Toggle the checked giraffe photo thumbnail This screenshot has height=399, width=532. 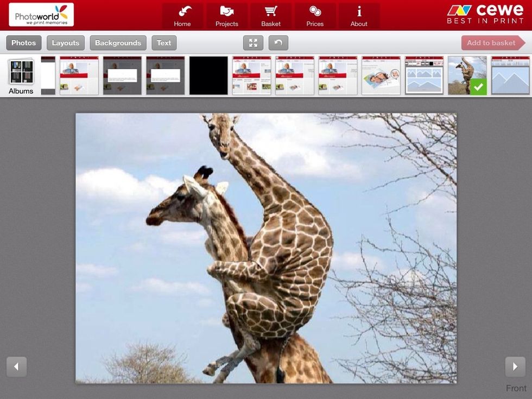pyautogui.click(x=467, y=75)
